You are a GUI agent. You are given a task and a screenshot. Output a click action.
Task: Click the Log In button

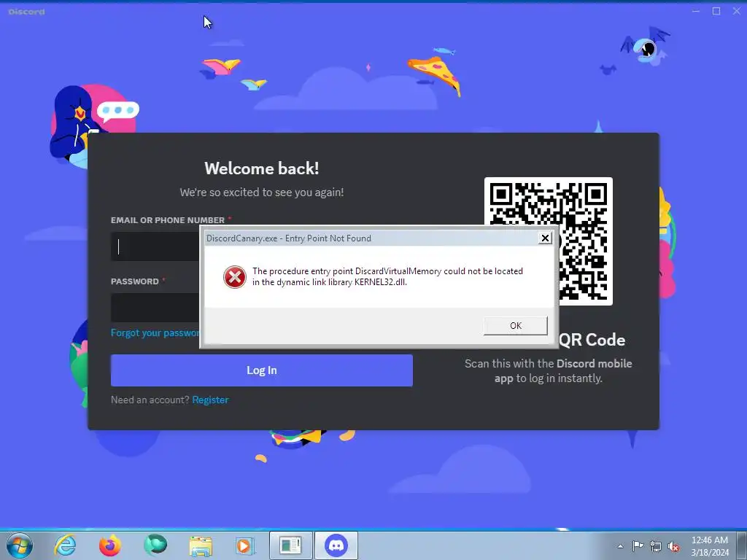(x=262, y=370)
